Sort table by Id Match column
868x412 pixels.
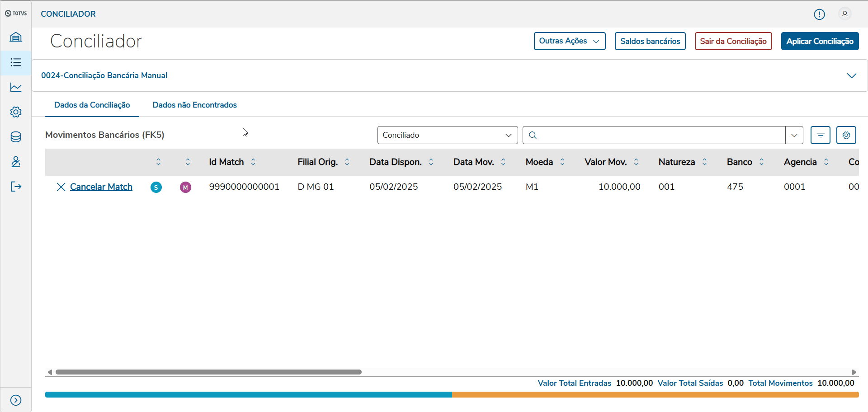click(253, 162)
